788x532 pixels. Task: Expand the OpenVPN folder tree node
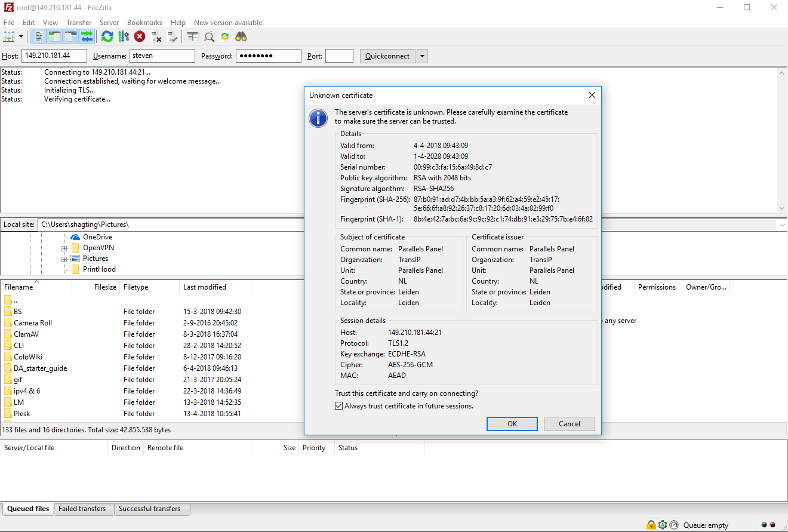64,248
